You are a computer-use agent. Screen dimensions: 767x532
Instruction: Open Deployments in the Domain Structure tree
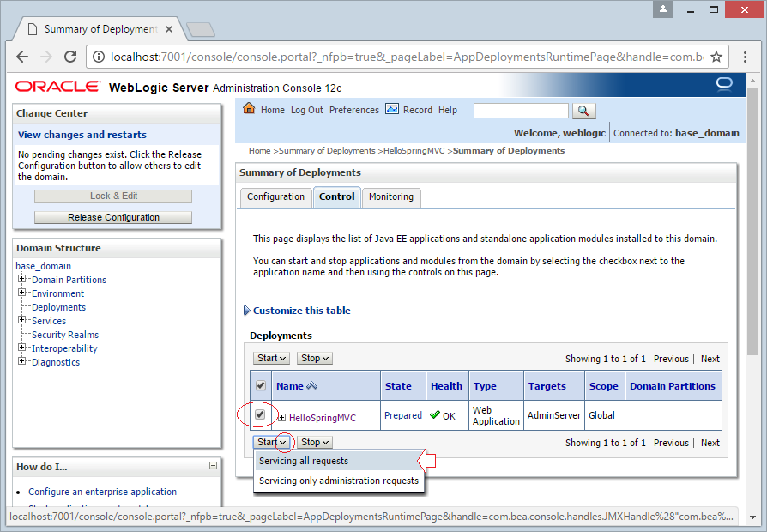(58, 307)
